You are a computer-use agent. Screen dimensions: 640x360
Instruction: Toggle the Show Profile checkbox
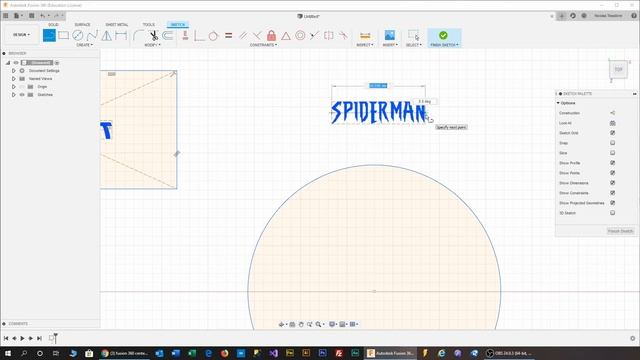coord(612,163)
